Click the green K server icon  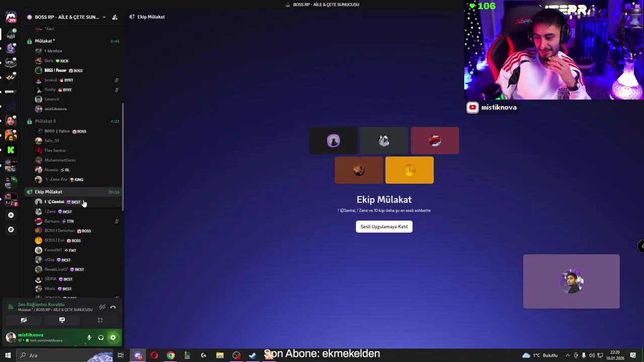(x=11, y=150)
